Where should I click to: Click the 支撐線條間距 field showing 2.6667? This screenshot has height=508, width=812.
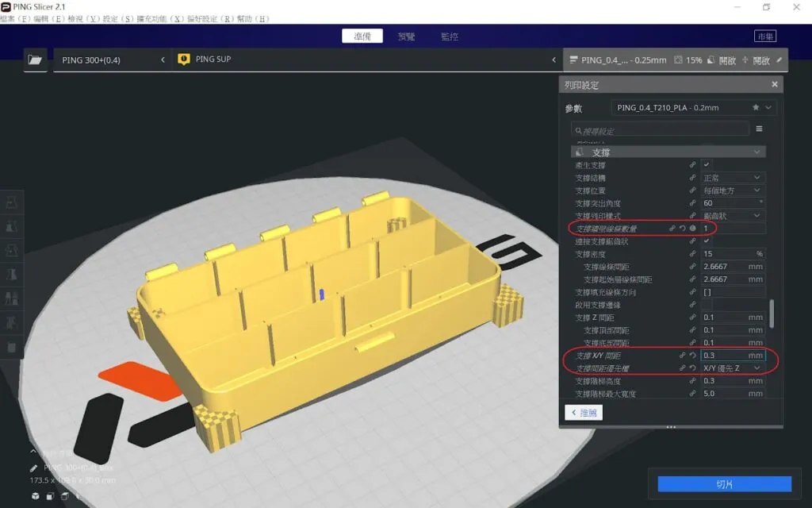point(733,267)
